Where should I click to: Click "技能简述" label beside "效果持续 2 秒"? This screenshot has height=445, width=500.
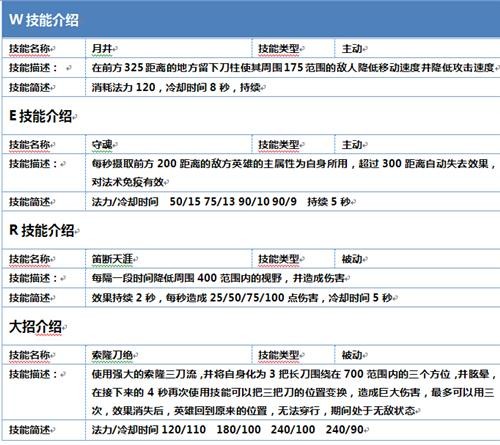tap(30, 298)
